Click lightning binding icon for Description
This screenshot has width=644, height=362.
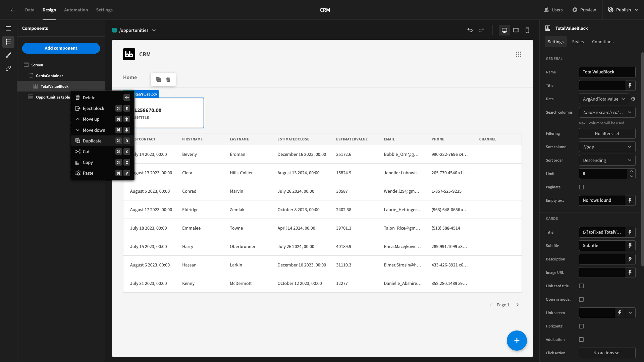coord(630,259)
